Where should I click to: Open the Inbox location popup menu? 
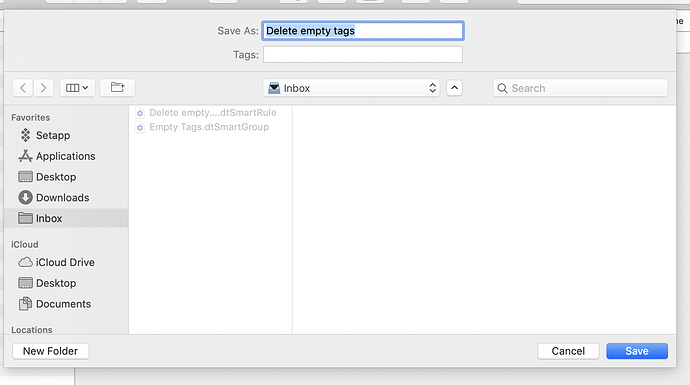(x=351, y=88)
